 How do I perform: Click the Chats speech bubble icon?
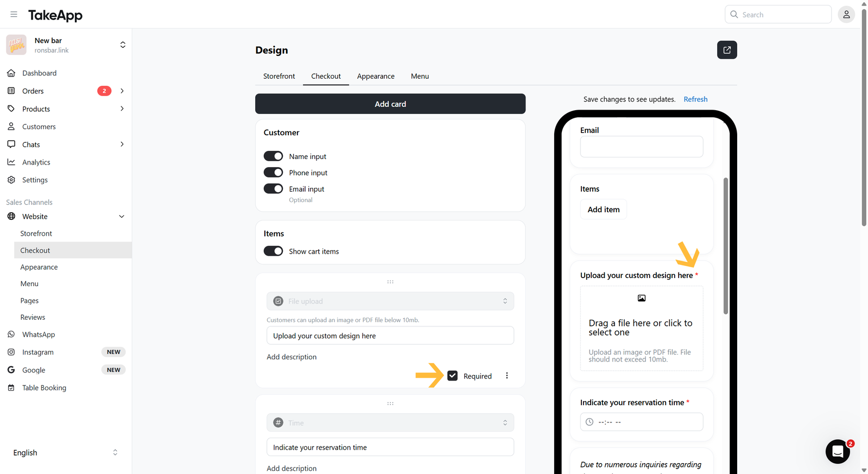pos(11,144)
